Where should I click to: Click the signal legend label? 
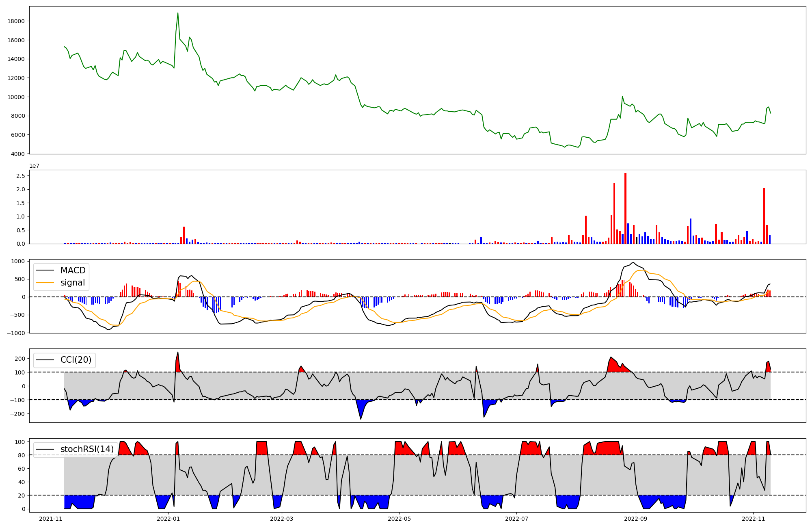tap(73, 283)
